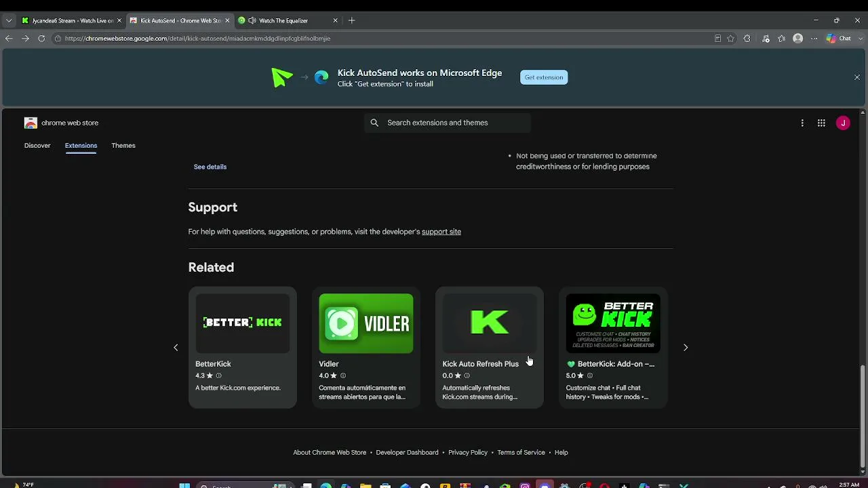Screen dimensions: 868x488
Task: Open browser forward navigation arrow
Action: coord(25,39)
